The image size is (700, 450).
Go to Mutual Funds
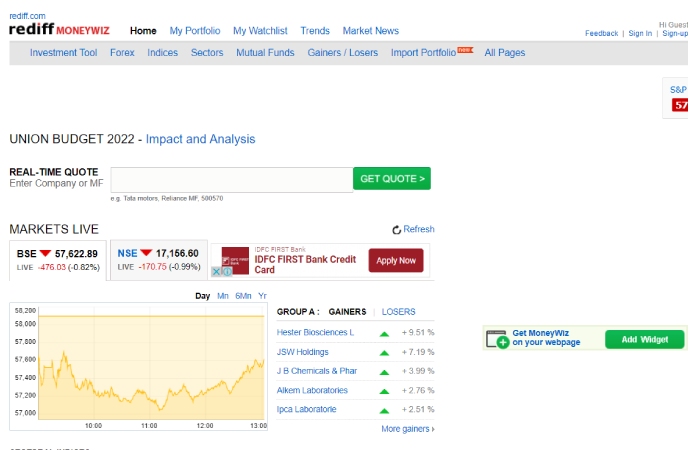coord(265,53)
